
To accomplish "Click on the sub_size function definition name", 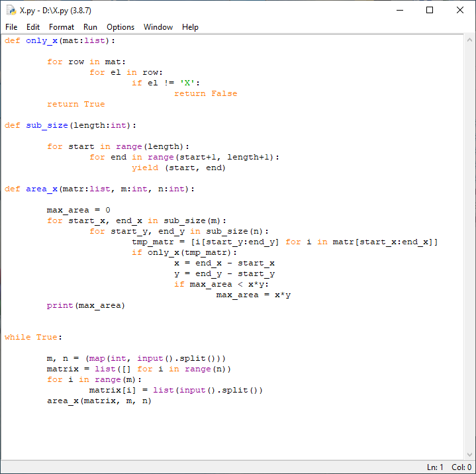I will tap(47, 125).
